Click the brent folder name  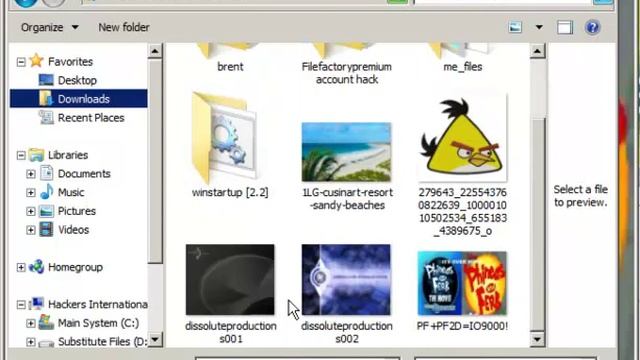pyautogui.click(x=230, y=67)
